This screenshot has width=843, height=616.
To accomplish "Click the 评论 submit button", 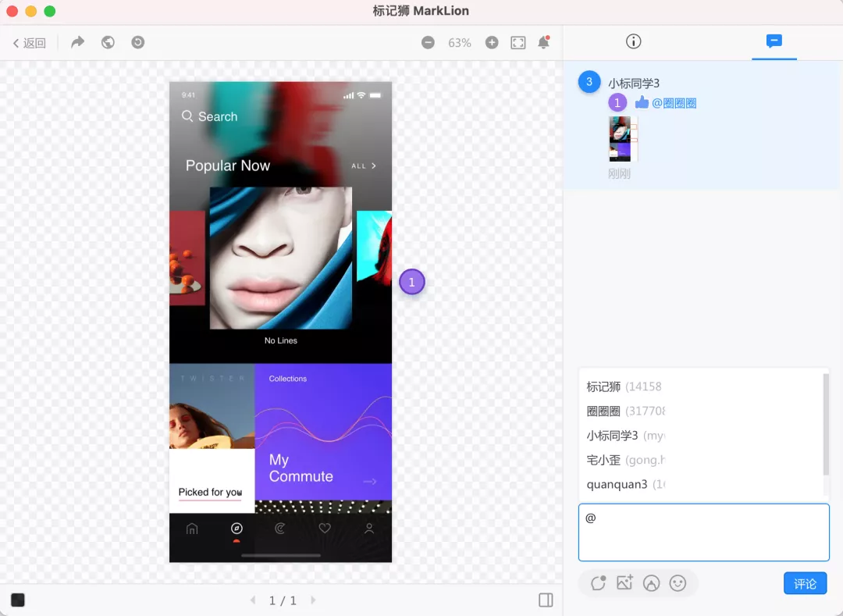I will [805, 583].
